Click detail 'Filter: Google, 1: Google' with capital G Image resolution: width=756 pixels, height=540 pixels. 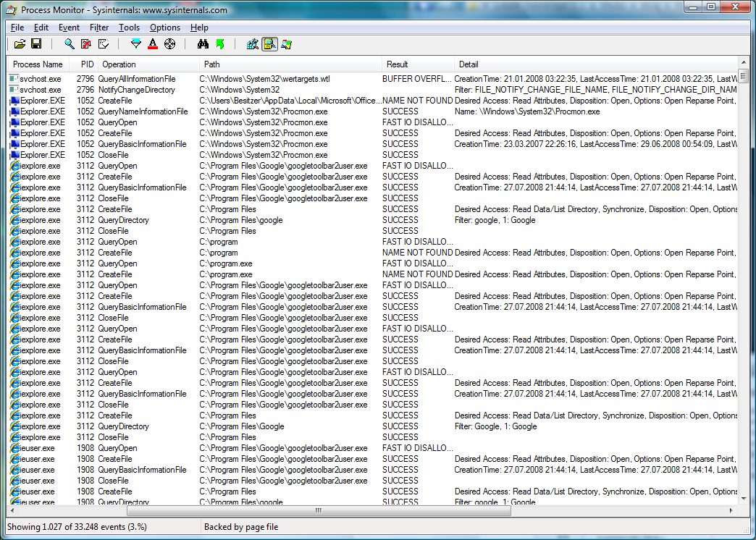tap(495, 426)
